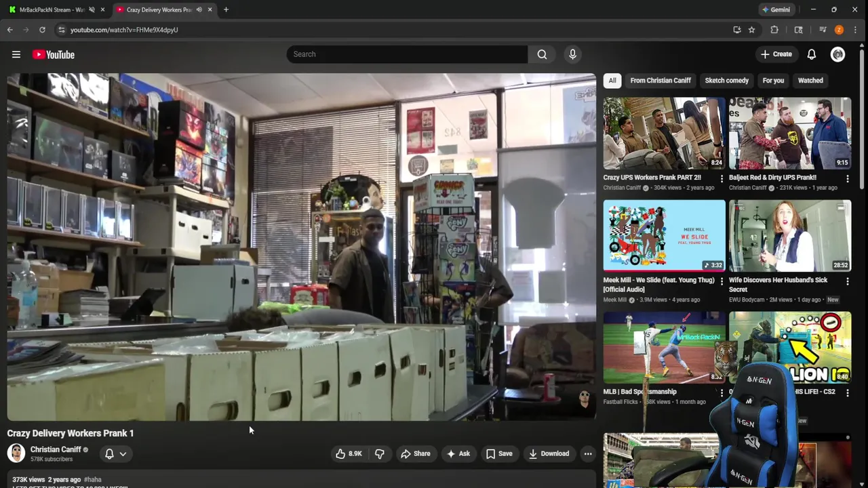Open Gemini button in title bar
Image resolution: width=868 pixels, height=488 pixels.
pyautogui.click(x=776, y=9)
